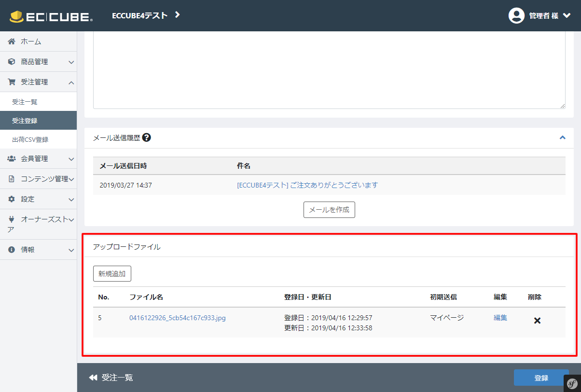The height and width of the screenshot is (392, 581).
Task: Click the 更新日:2019/04/16 12:33:58 text
Action: click(328, 328)
